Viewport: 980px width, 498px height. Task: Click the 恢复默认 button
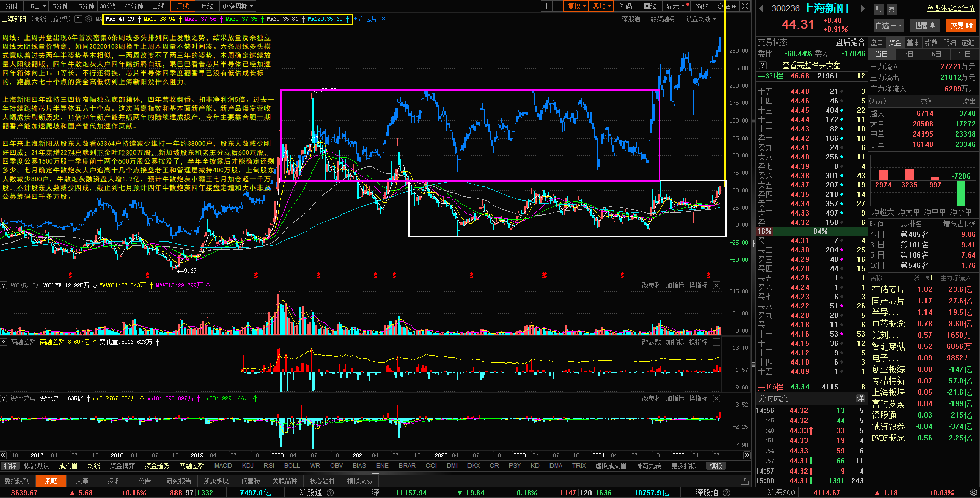(x=36, y=466)
